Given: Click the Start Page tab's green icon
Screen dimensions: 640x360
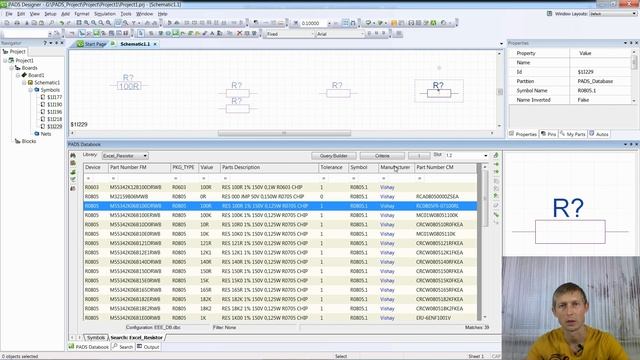Looking at the screenshot, I should (80, 44).
